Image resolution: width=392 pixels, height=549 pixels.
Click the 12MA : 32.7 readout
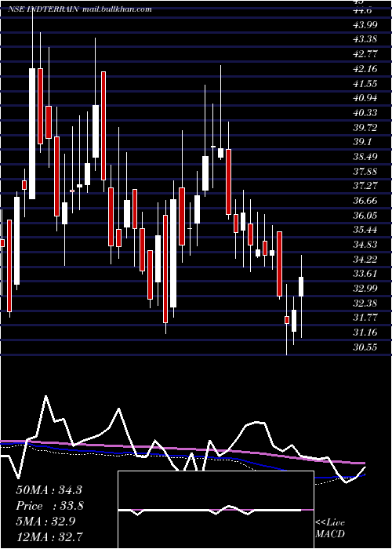(49, 536)
